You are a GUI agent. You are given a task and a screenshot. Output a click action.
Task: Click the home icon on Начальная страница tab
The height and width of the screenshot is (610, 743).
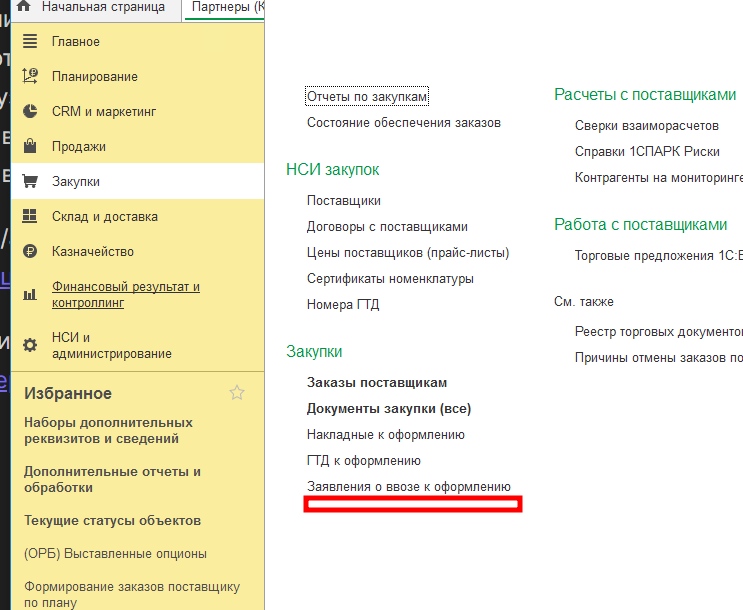(x=24, y=8)
